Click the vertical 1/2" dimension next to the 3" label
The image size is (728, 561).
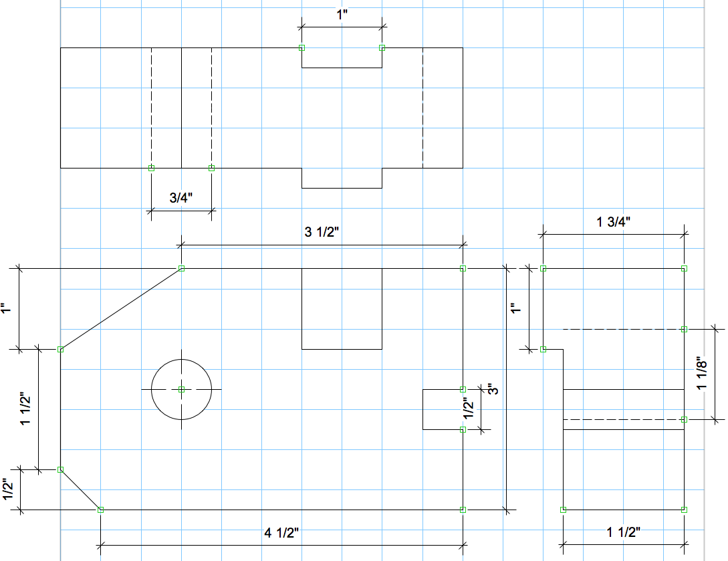coord(469,409)
